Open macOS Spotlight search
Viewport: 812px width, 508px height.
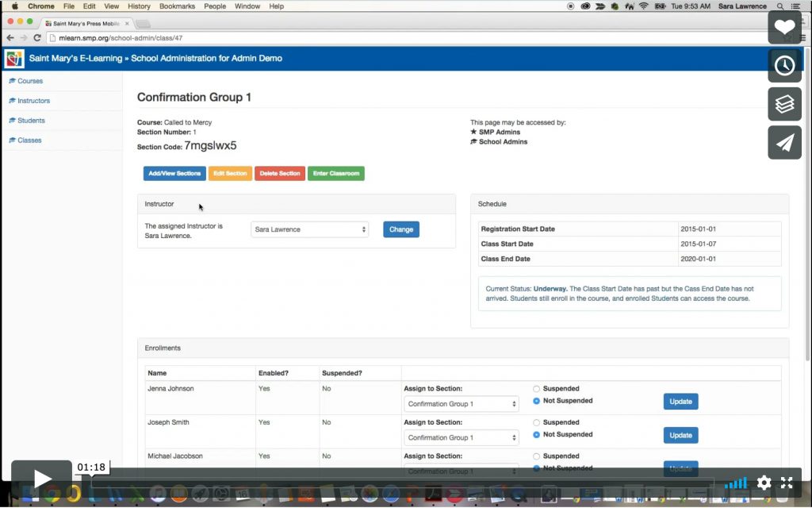780,6
